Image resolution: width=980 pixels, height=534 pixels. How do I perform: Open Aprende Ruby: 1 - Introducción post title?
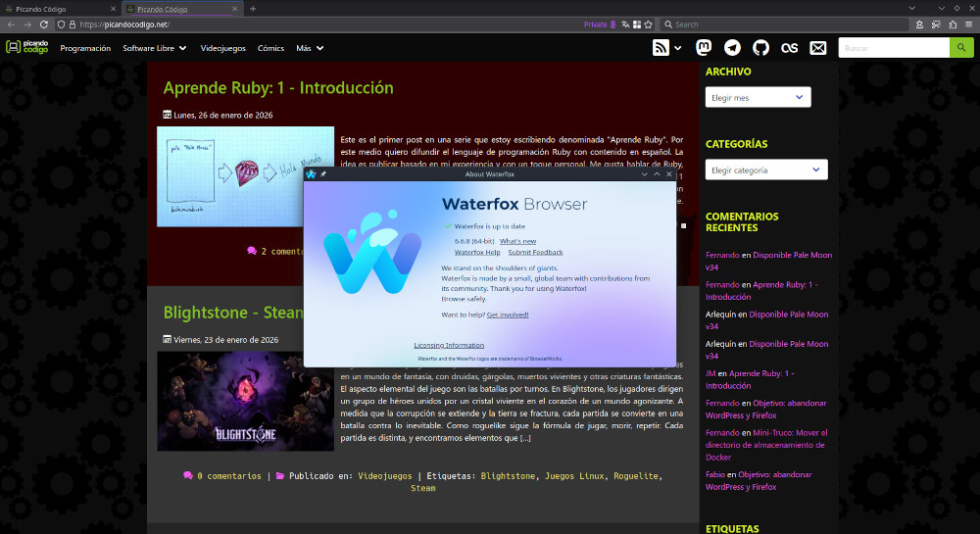click(x=278, y=87)
